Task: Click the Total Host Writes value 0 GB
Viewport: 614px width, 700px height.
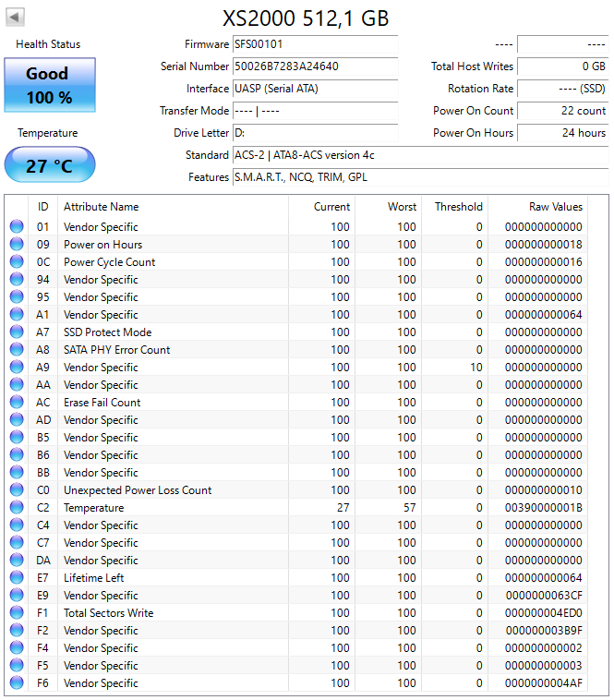Action: coord(562,66)
